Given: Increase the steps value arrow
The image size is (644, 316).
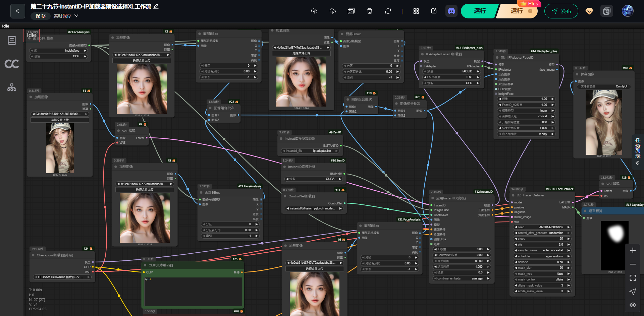Looking at the screenshot, I should click(x=569, y=239).
